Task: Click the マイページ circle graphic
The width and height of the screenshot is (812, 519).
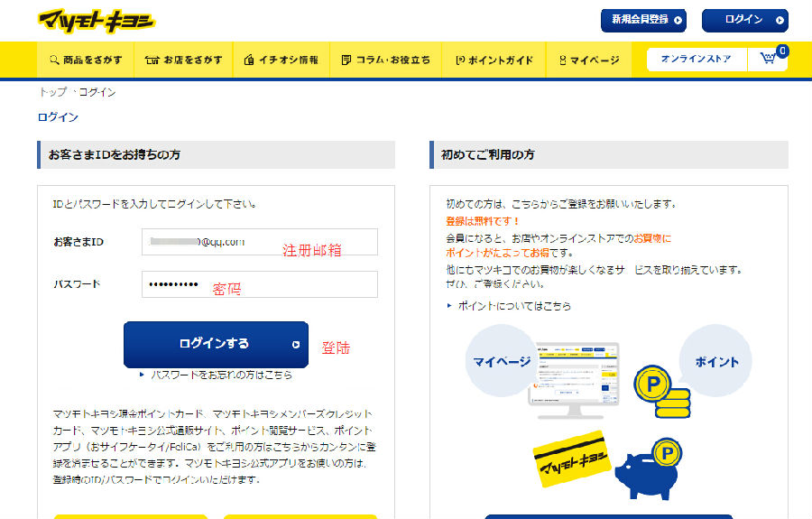Action: coord(502,362)
